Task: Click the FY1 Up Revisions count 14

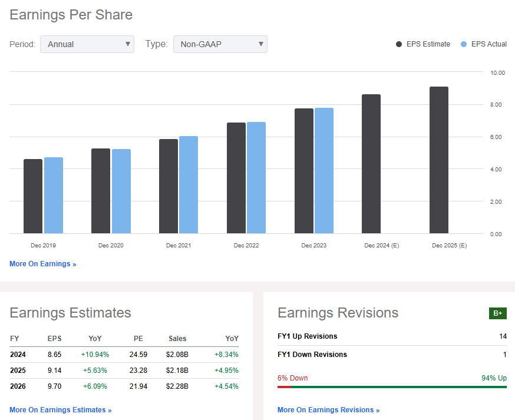Action: coord(503,336)
